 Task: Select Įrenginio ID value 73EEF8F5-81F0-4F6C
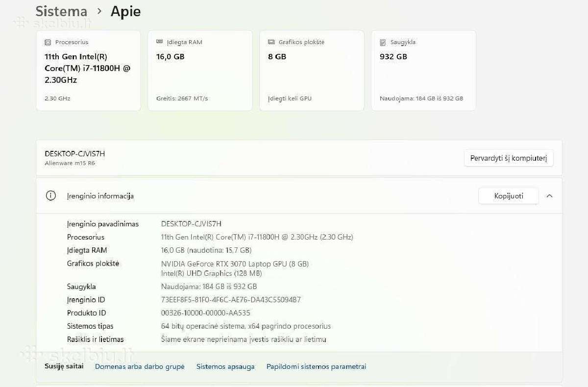(231, 300)
